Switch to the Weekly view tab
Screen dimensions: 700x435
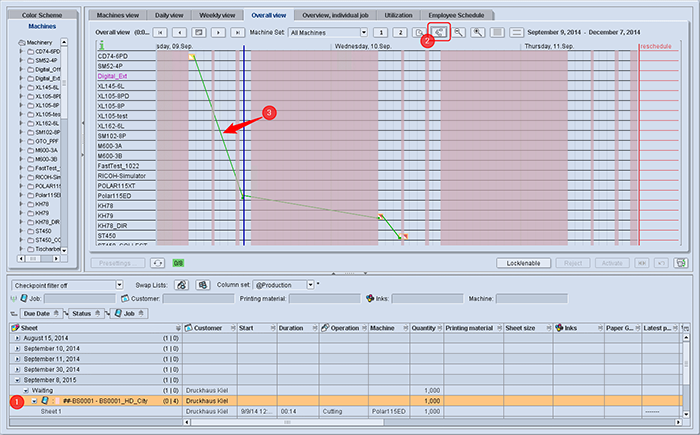(x=217, y=15)
